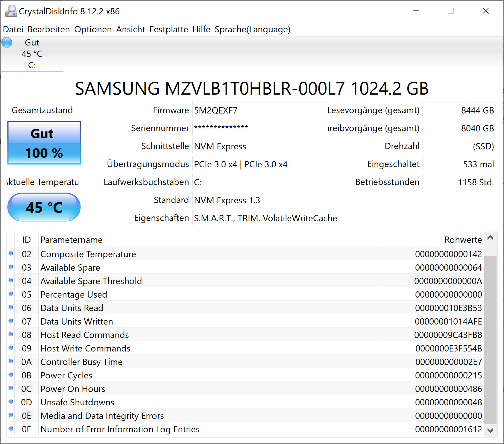The height and width of the screenshot is (444, 504).
Task: Click the status dot for Controller Busy Time
Action: 11,361
